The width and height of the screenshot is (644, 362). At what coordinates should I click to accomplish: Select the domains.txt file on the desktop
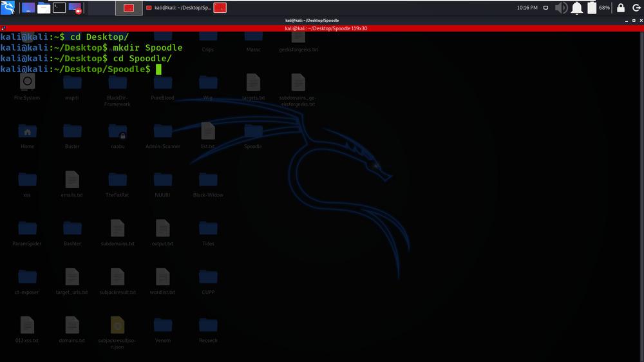(x=72, y=330)
